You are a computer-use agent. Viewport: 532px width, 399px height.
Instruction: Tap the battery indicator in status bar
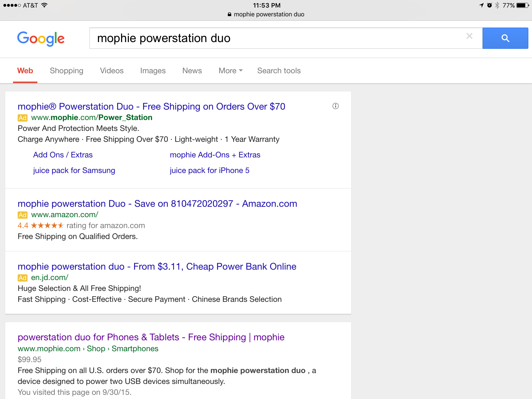click(523, 5)
